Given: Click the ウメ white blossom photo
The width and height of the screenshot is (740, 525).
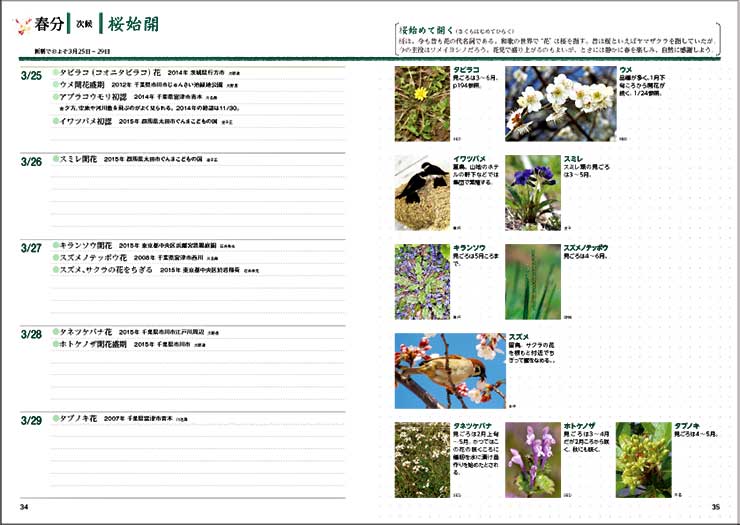Looking at the screenshot, I should [561, 103].
